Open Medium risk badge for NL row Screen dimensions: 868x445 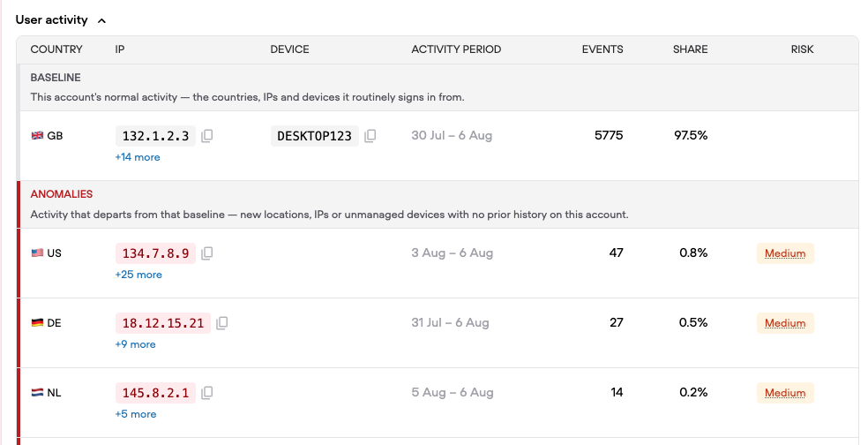785,393
